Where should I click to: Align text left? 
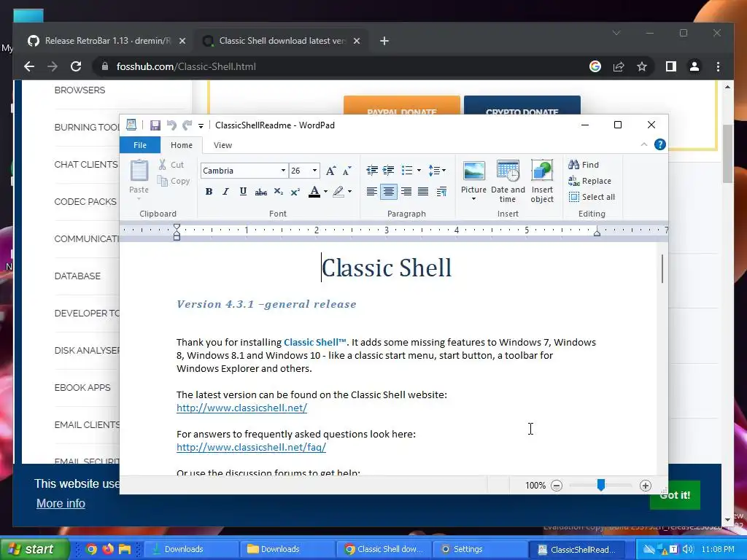[x=372, y=192]
